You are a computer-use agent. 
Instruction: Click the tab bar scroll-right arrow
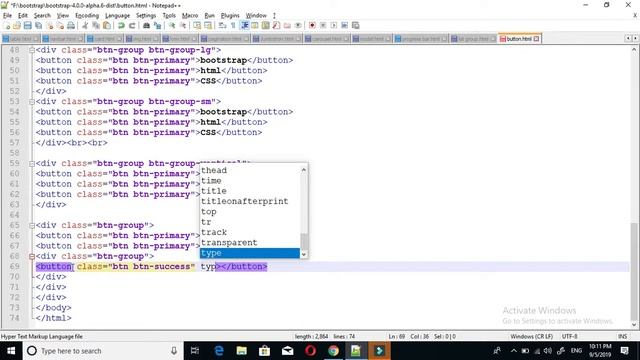click(635, 38)
